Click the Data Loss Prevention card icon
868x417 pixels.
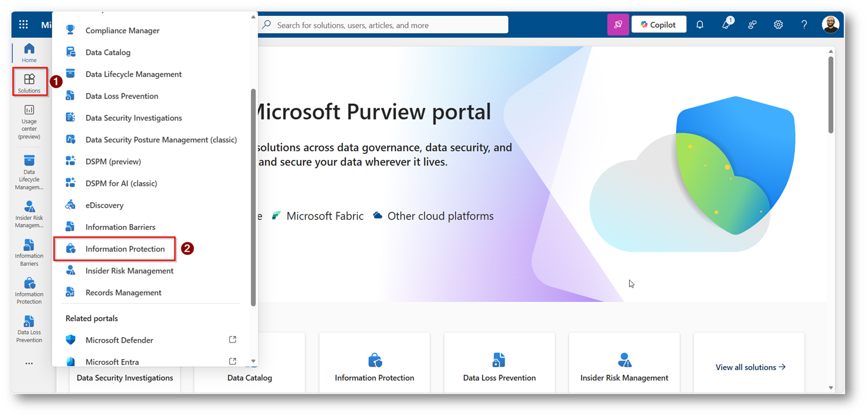click(x=499, y=360)
